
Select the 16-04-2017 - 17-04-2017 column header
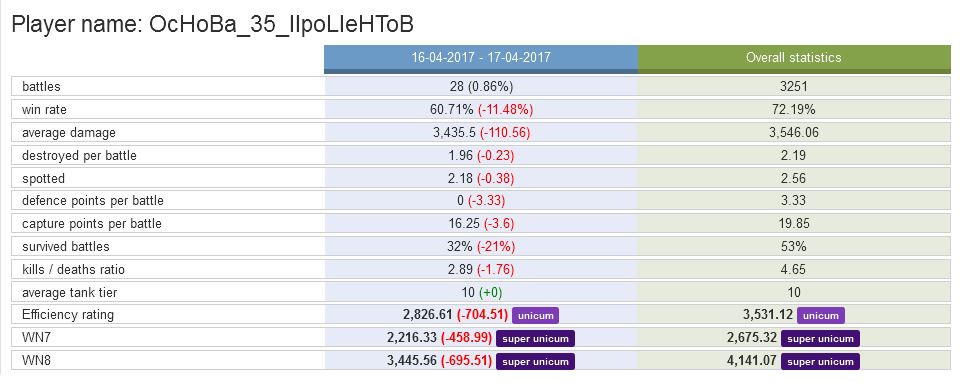click(481, 58)
